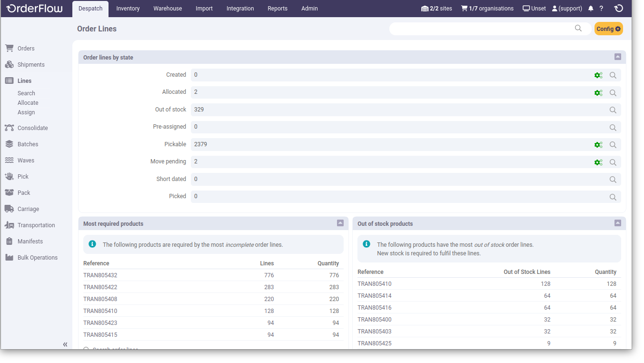The width and height of the screenshot is (644, 363).
Task: Open the search magnifier for Out of stock lines
Action: (x=613, y=110)
